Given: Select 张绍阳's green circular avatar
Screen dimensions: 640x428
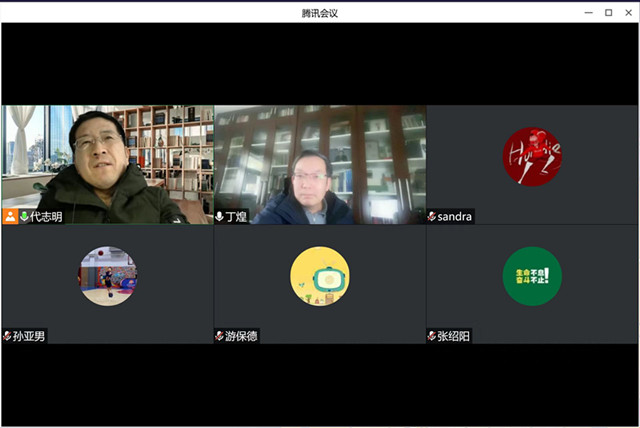Looking at the screenshot, I should (x=532, y=275).
